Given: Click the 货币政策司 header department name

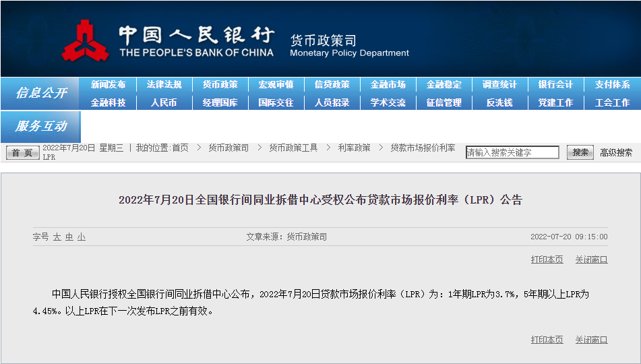Looking at the screenshot, I should coord(324,40).
